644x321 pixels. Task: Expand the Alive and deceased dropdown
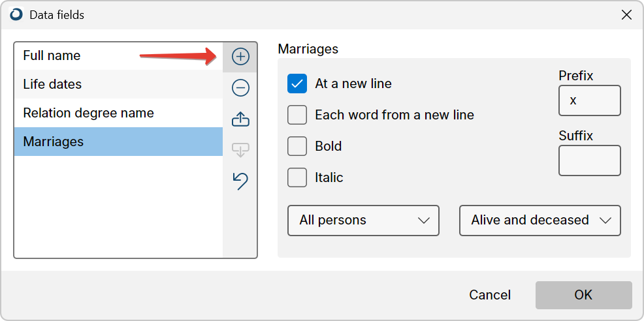(x=539, y=221)
